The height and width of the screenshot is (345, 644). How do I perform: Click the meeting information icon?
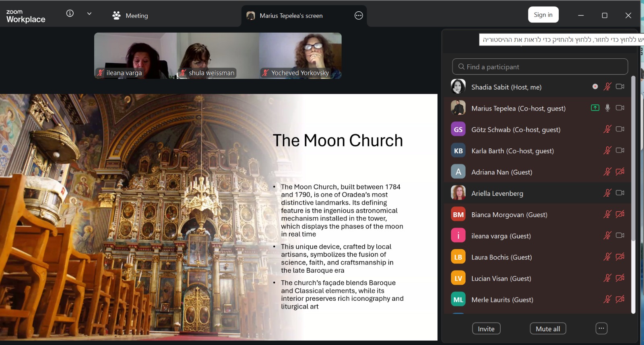[70, 13]
